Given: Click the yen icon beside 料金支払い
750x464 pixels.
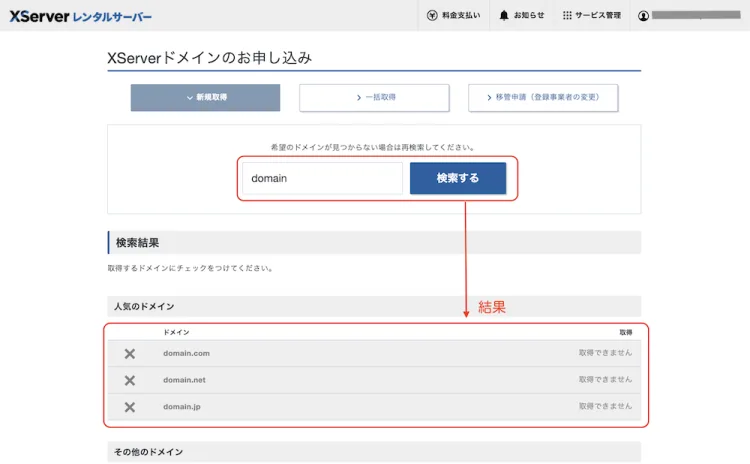Looking at the screenshot, I should [x=432, y=15].
